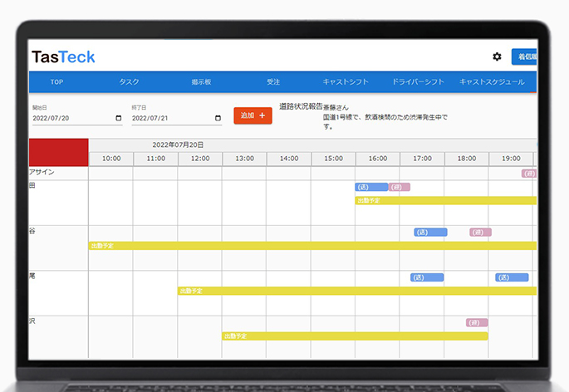
Task: Click pink (迎) event in 沢 row
Action: click(477, 323)
